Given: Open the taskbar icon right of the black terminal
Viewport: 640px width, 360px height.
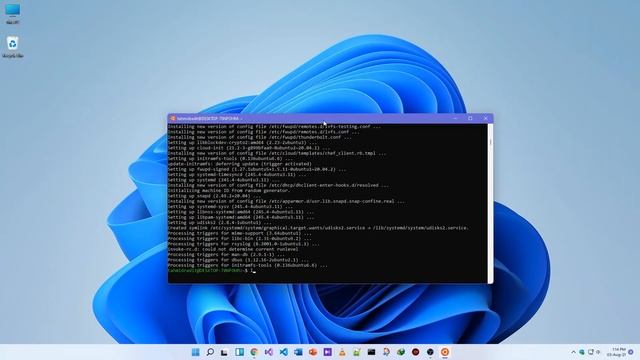Looking at the screenshot, I should (386, 352).
